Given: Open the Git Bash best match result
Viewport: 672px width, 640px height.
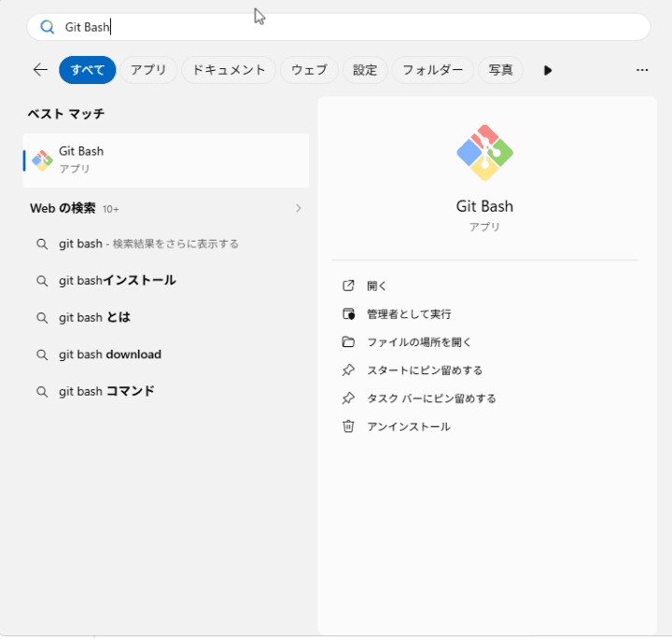Looking at the screenshot, I should [166, 160].
